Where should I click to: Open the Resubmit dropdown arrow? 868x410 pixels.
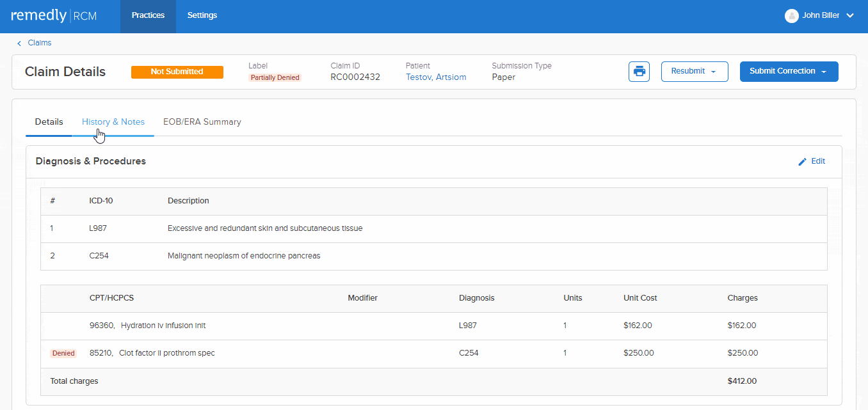712,71
